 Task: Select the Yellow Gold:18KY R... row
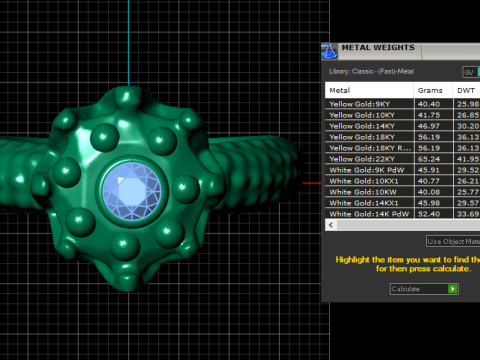(403, 148)
